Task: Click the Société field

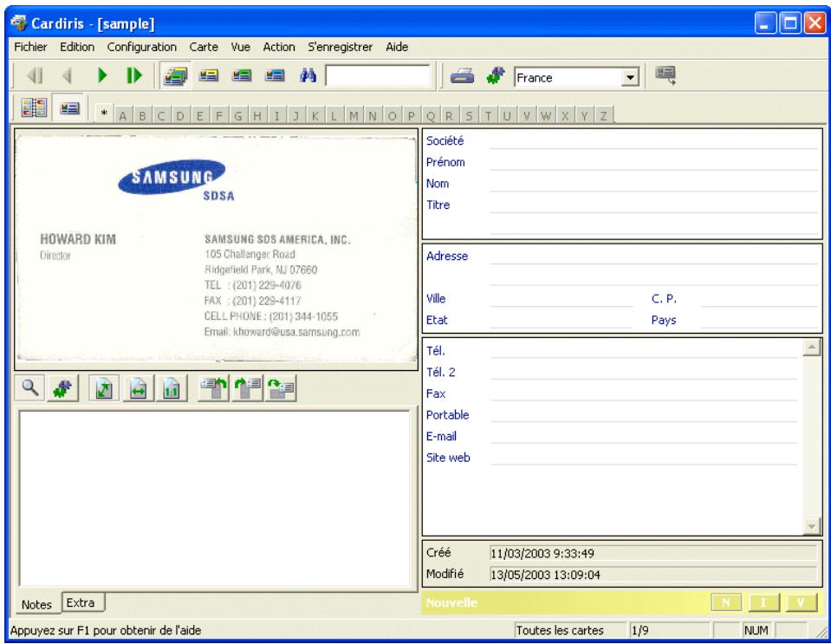Action: coord(654,140)
